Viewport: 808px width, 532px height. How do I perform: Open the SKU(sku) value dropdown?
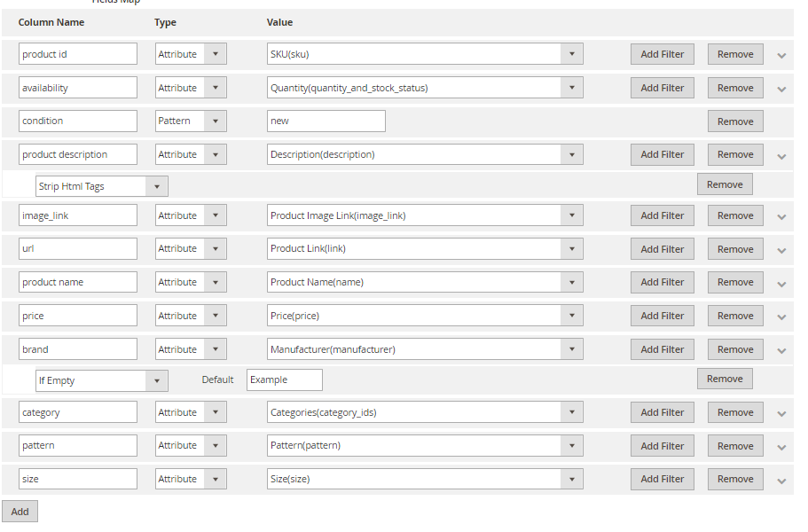click(x=425, y=54)
